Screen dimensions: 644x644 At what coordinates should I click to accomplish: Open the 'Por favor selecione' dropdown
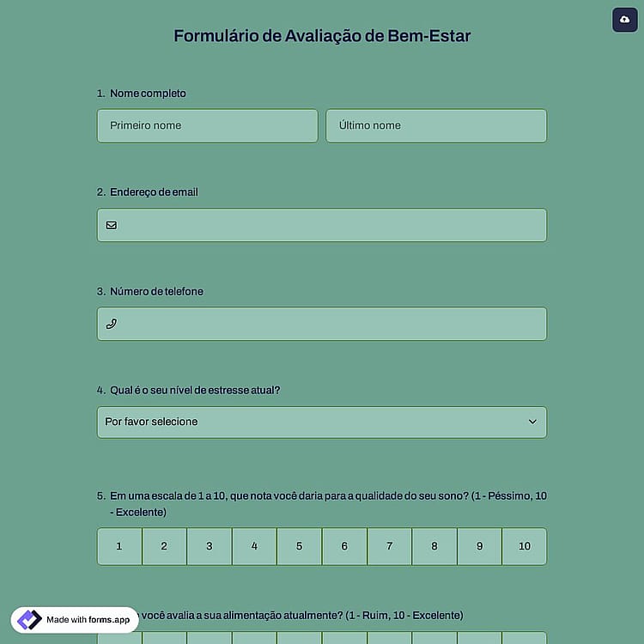(x=322, y=422)
